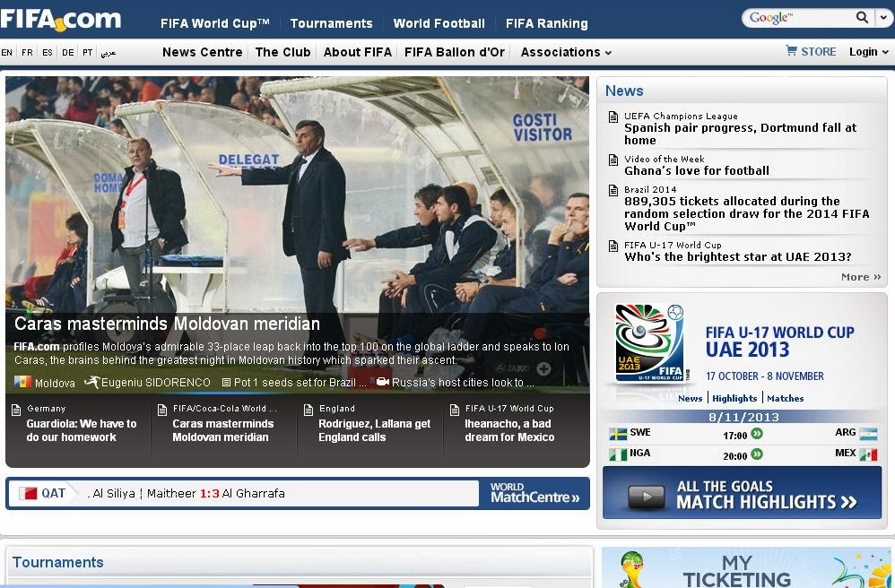Select Caras masterminds Moldovan meridian carousel tab
895x588 pixels.
(223, 430)
